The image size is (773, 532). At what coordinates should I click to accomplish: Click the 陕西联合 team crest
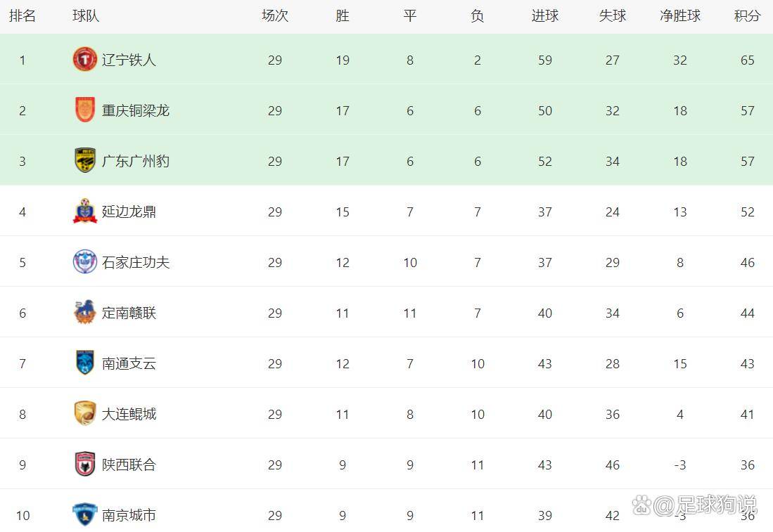(84, 465)
